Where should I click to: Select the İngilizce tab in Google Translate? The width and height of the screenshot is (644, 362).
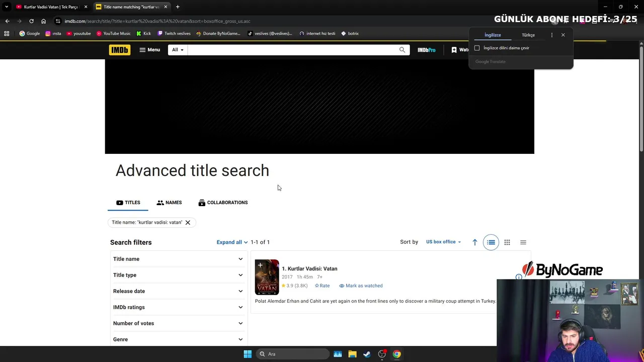point(493,35)
